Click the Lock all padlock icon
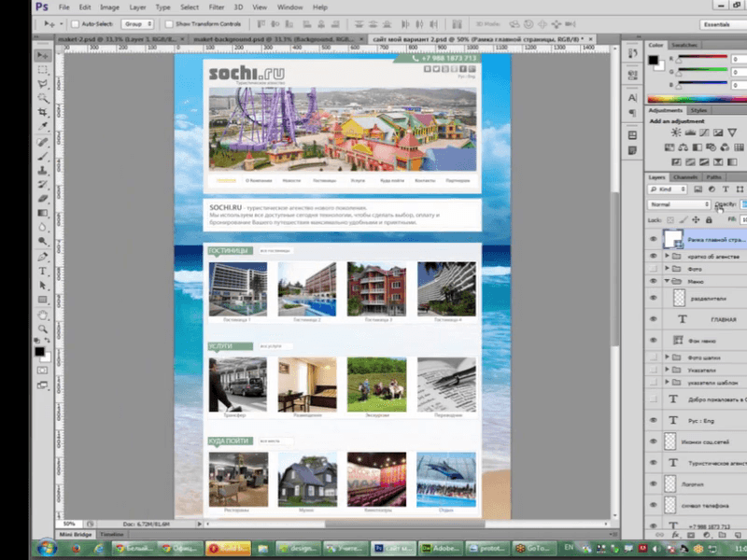The height and width of the screenshot is (560, 747). 709,220
